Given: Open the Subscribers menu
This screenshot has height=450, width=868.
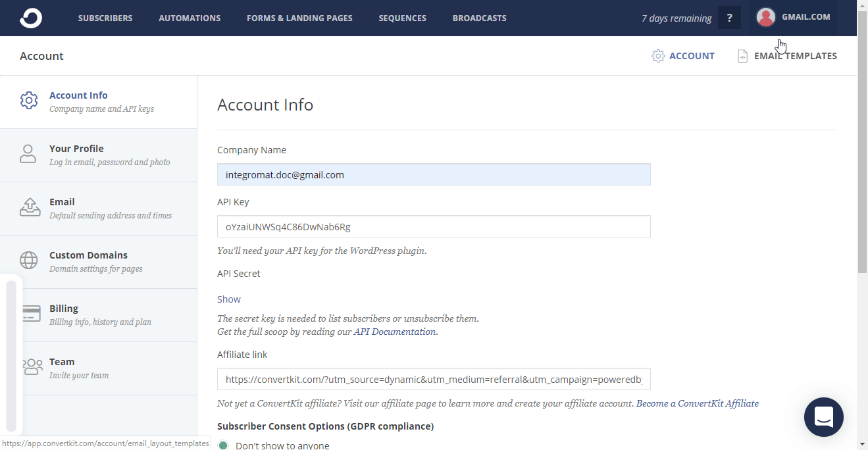Looking at the screenshot, I should [x=105, y=18].
